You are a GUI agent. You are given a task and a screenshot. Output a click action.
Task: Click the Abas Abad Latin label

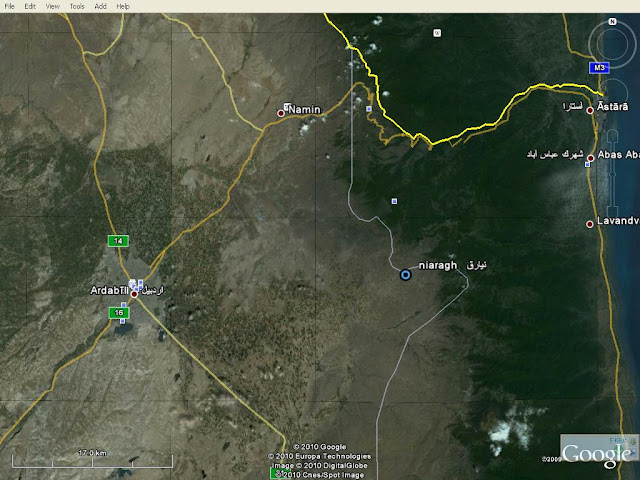point(618,155)
